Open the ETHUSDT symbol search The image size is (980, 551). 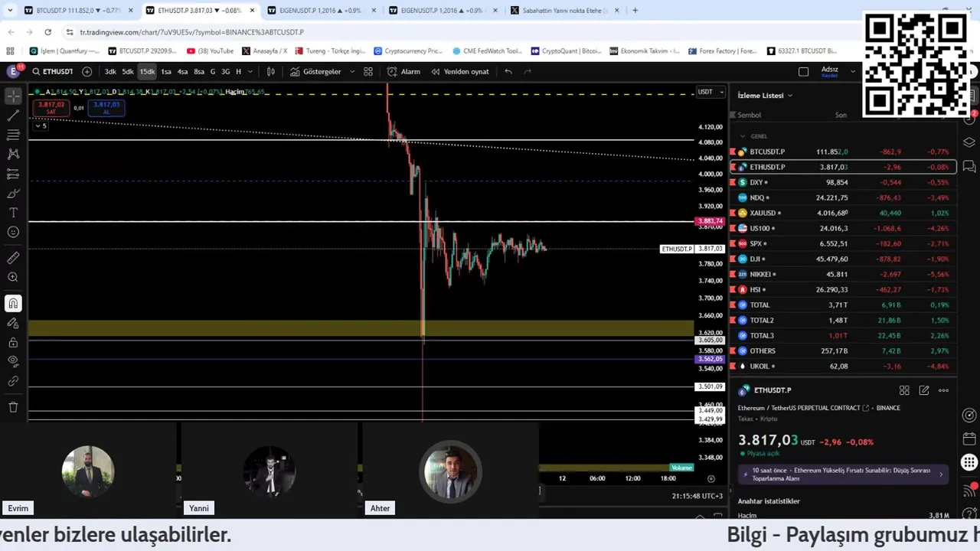tap(52, 71)
